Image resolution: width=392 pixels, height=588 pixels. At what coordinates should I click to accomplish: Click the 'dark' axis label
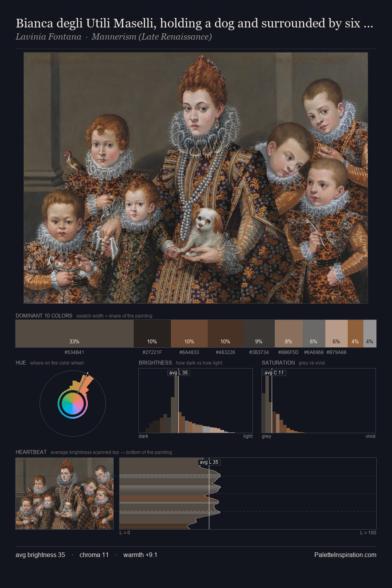point(143,436)
